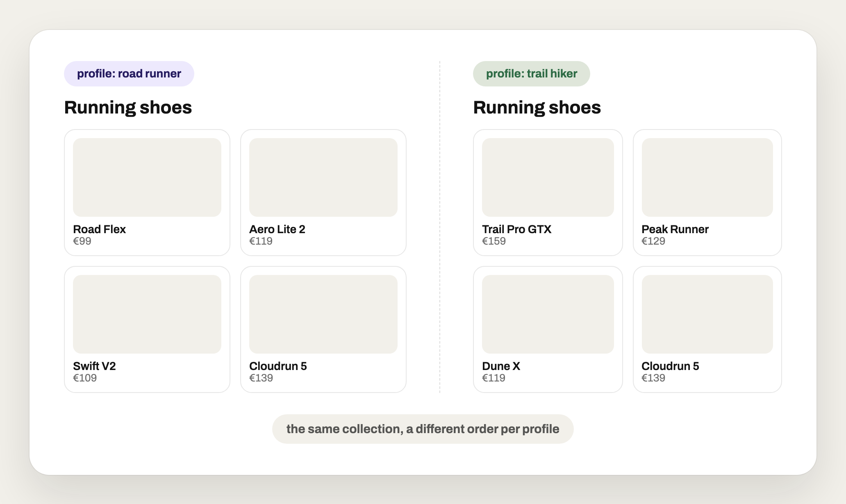Screen dimensions: 846x504
Task: Select the 'Aero Lite 2' product name
Action: [x=277, y=229]
